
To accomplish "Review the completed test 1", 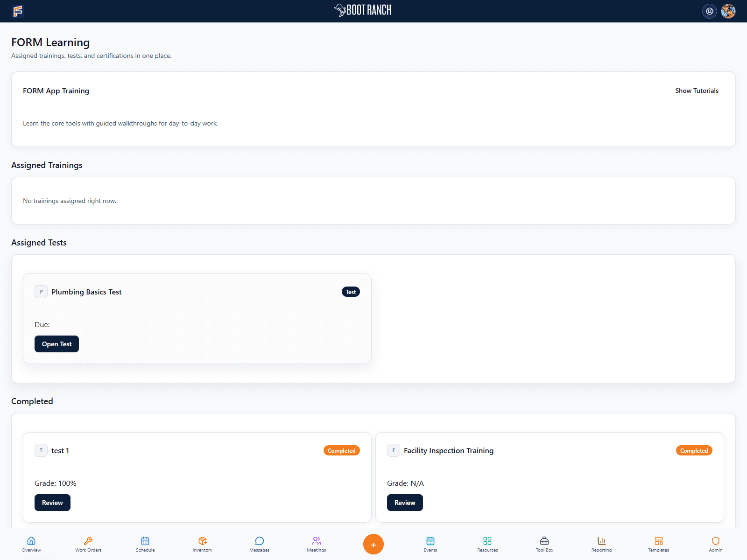I will point(52,503).
